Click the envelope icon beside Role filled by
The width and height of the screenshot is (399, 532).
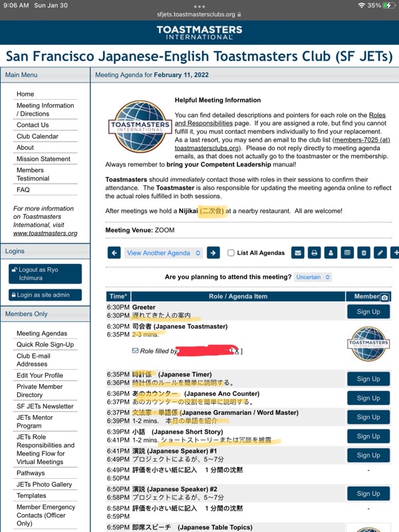coord(135,350)
